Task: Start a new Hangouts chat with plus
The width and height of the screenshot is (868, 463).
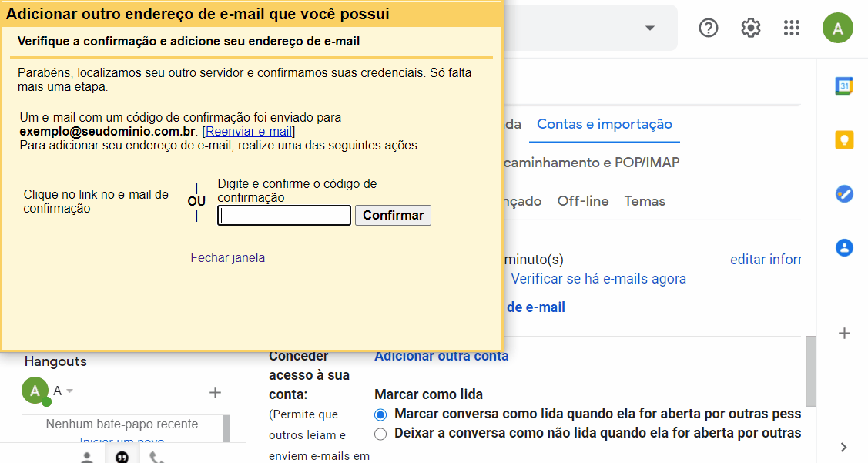Action: tap(215, 393)
